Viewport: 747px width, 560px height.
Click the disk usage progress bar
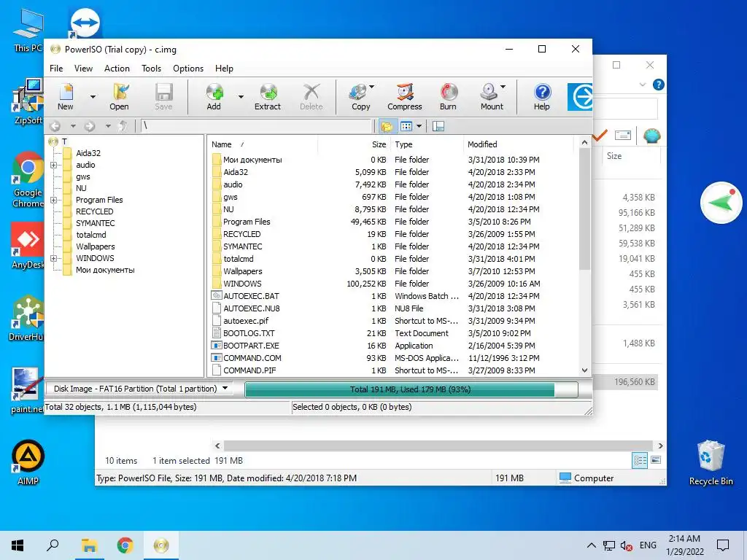pos(411,389)
